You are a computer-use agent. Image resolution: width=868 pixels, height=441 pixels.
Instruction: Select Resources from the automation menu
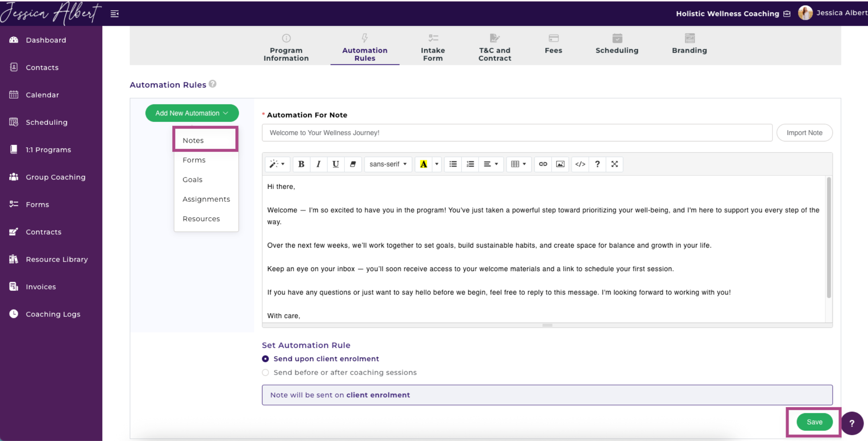click(x=206, y=219)
